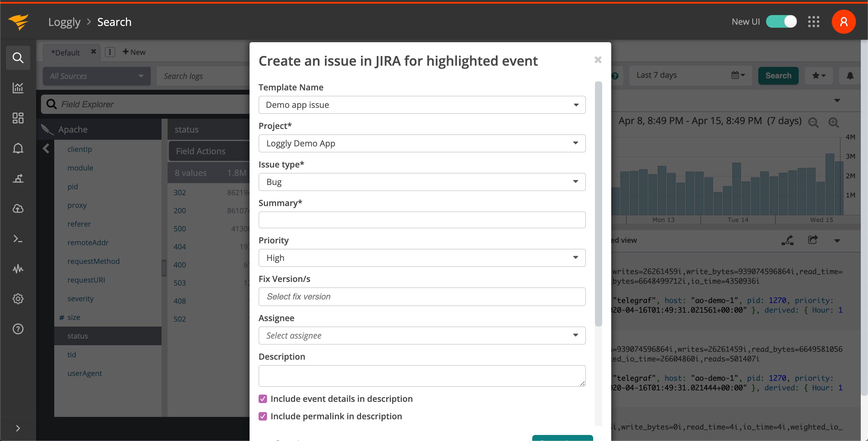Screen dimensions: 868x441
Task: Open Alerts via the bell icon in sidebar
Action: point(18,148)
